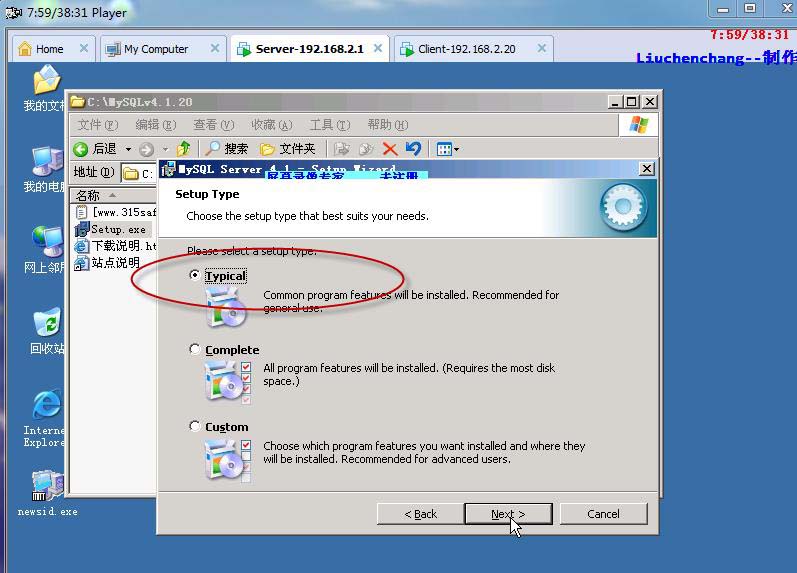Viewport: 797px width, 573px height.
Task: Click the Move To icon in toolbar
Action: click(342, 149)
